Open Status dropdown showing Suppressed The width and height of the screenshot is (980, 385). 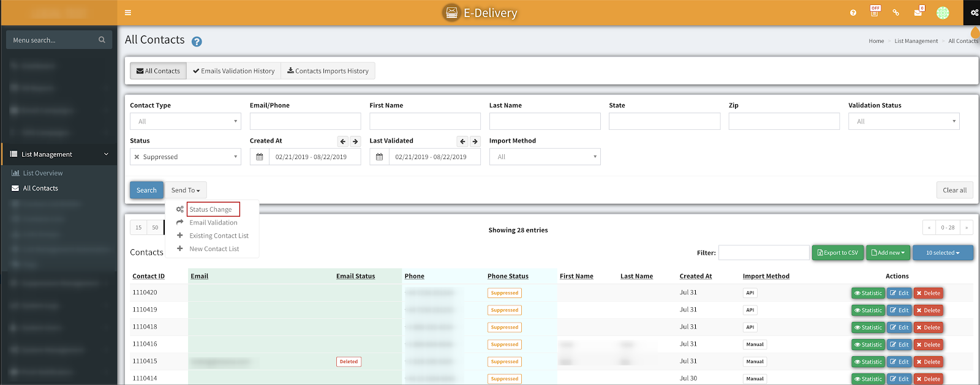pyautogui.click(x=186, y=157)
